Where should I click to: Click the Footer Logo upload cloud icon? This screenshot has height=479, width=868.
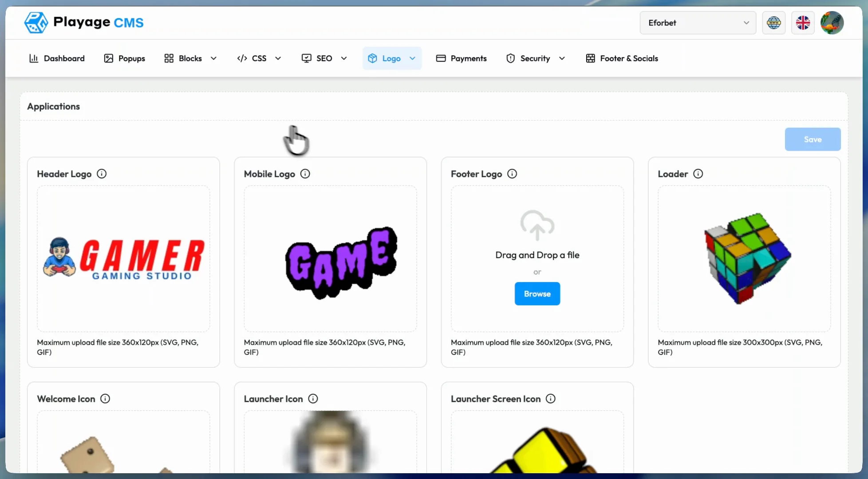537,225
